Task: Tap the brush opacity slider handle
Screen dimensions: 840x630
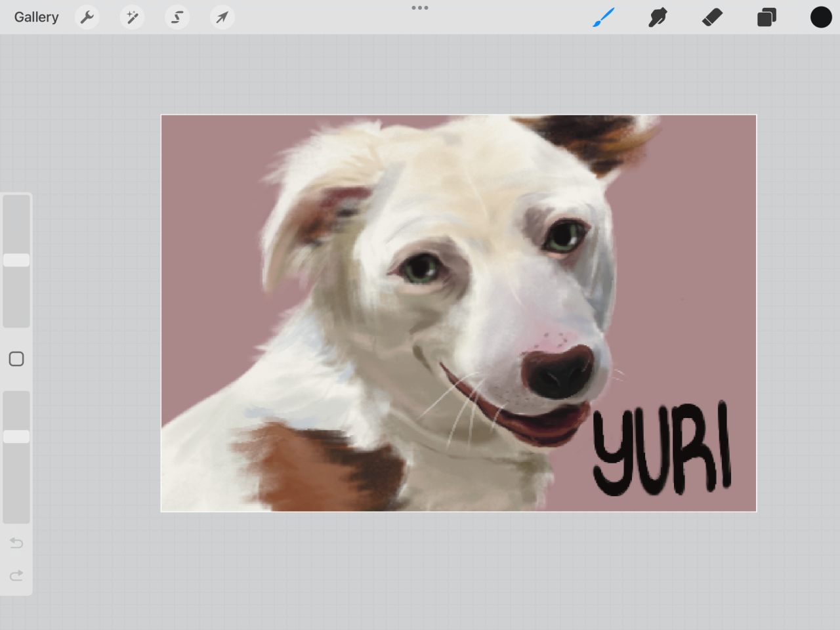Action: click(16, 436)
